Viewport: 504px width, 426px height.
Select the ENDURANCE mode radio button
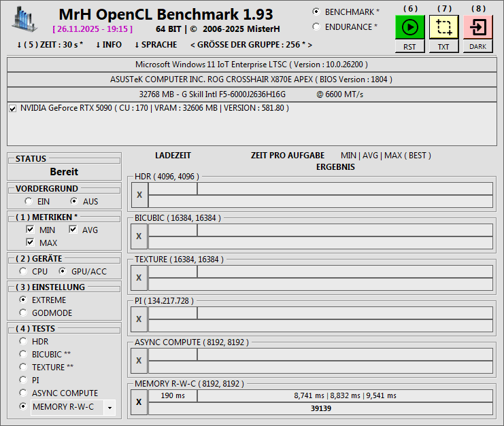316,26
